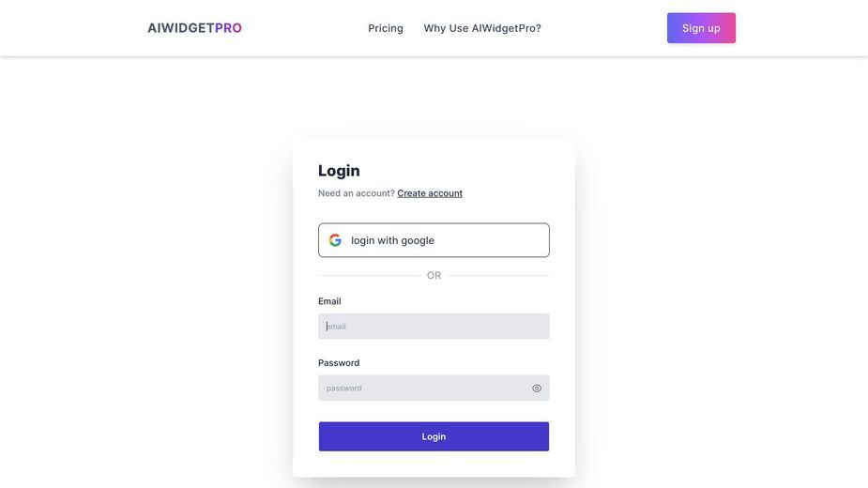868x488 pixels.
Task: Focus the email input field
Action: pyautogui.click(x=434, y=327)
